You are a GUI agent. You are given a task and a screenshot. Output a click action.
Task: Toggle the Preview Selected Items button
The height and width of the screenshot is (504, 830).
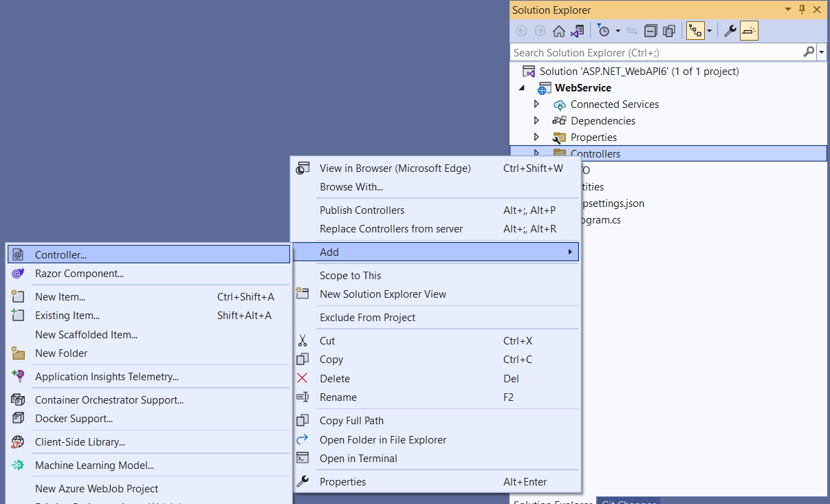click(x=749, y=31)
